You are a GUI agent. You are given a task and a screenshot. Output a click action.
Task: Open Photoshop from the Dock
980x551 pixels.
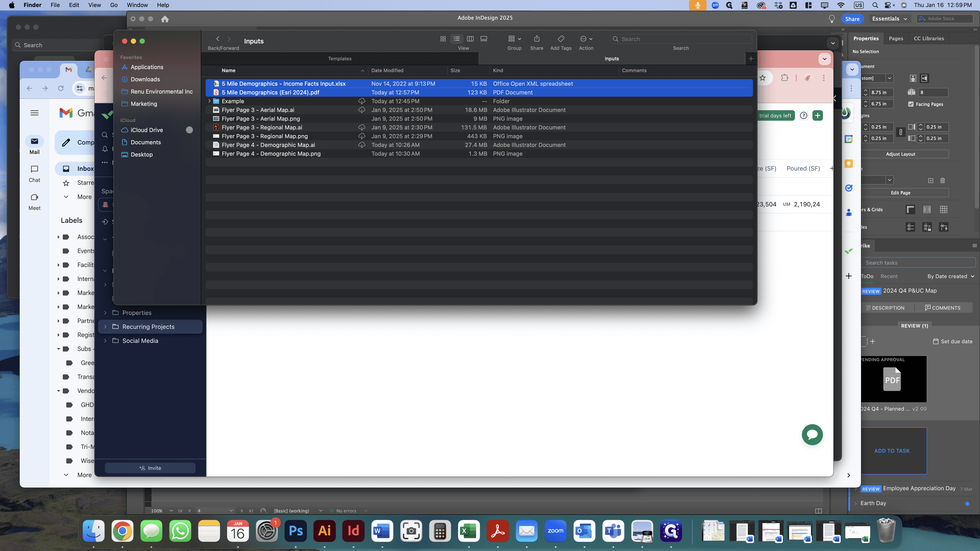[296, 531]
